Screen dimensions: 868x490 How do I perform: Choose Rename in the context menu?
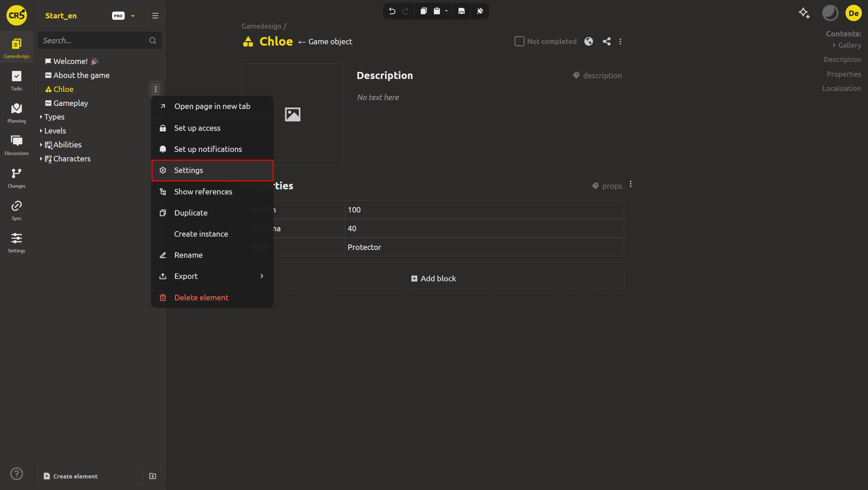pos(212,255)
